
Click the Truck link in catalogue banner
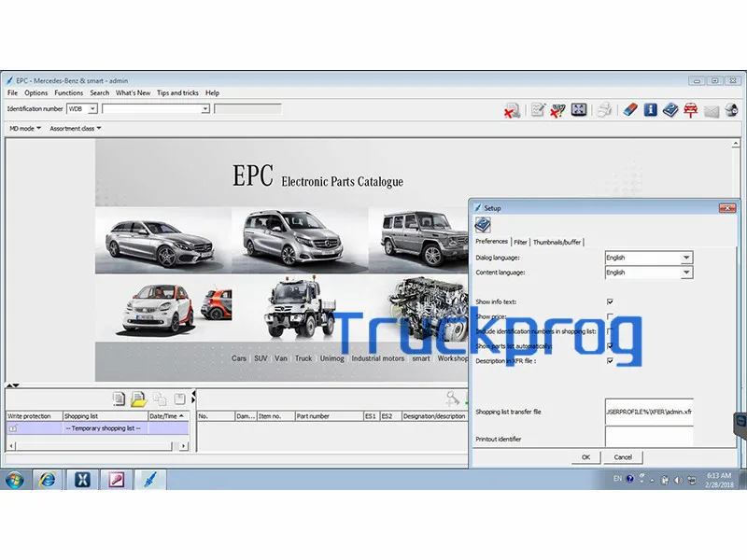coord(303,358)
